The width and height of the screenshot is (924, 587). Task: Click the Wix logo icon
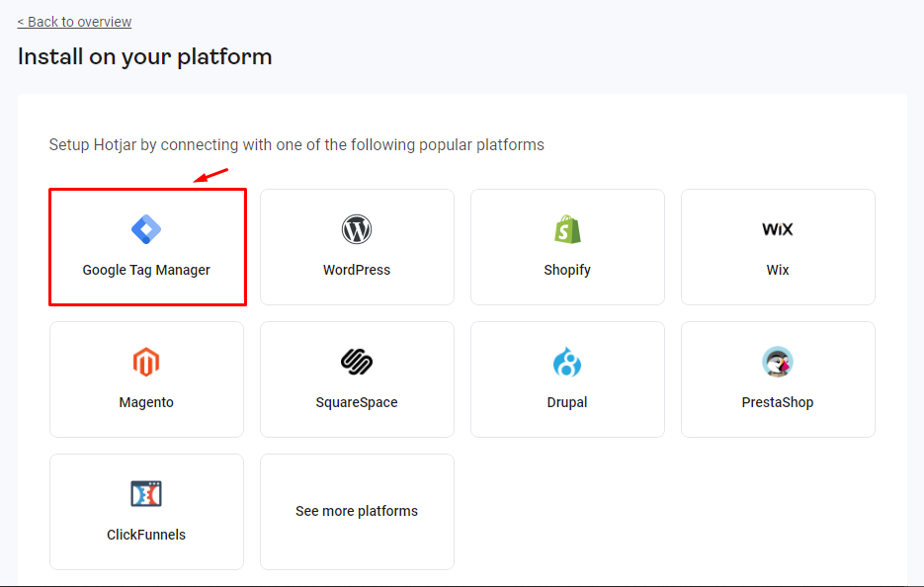[x=778, y=229]
